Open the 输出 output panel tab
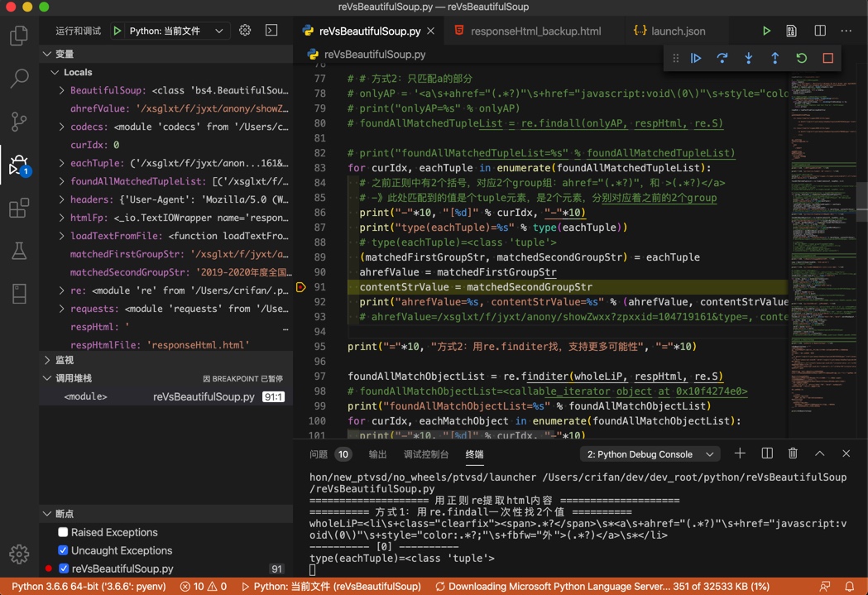This screenshot has height=595, width=868. pos(377,454)
